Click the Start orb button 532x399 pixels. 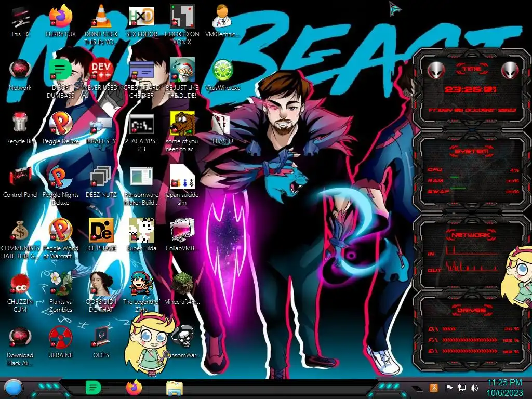[x=14, y=388]
